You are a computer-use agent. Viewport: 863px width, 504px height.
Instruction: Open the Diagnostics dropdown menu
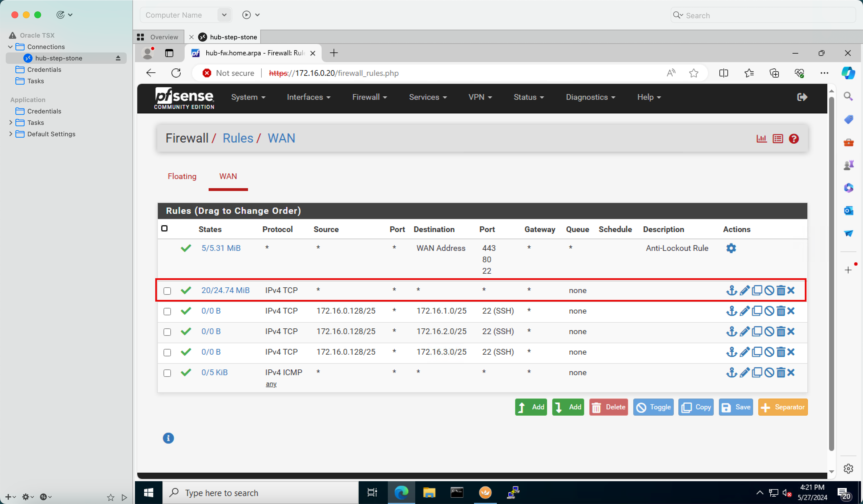click(x=590, y=97)
